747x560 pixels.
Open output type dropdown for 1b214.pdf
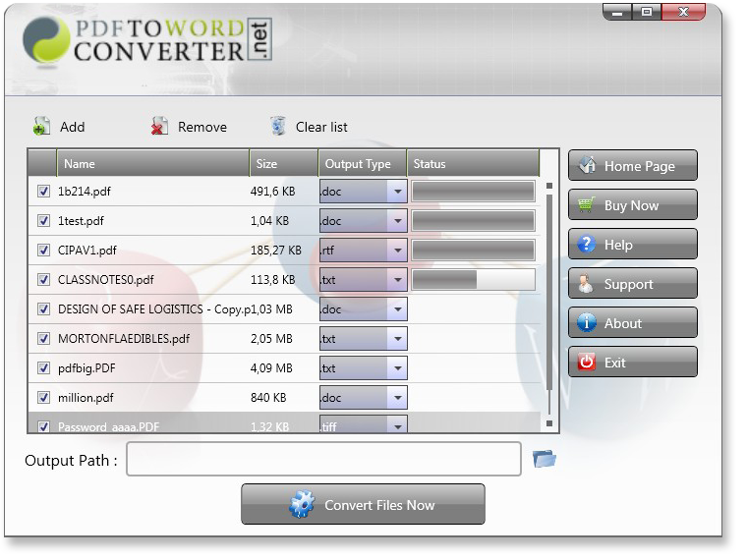pyautogui.click(x=397, y=192)
